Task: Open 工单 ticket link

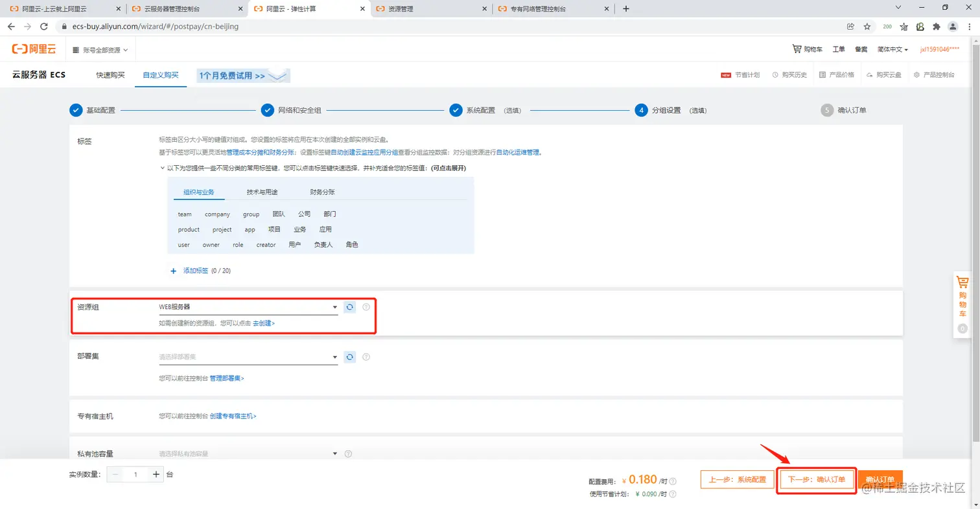Action: tap(839, 49)
